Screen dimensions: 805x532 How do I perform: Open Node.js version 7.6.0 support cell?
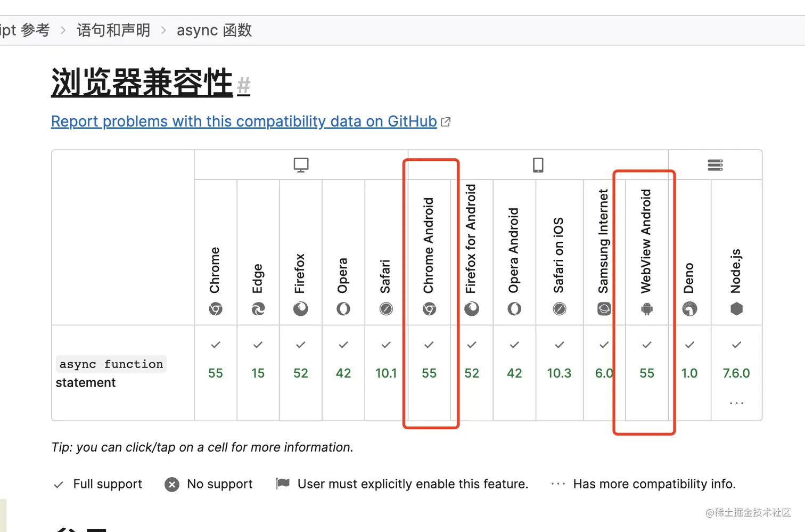pos(736,373)
